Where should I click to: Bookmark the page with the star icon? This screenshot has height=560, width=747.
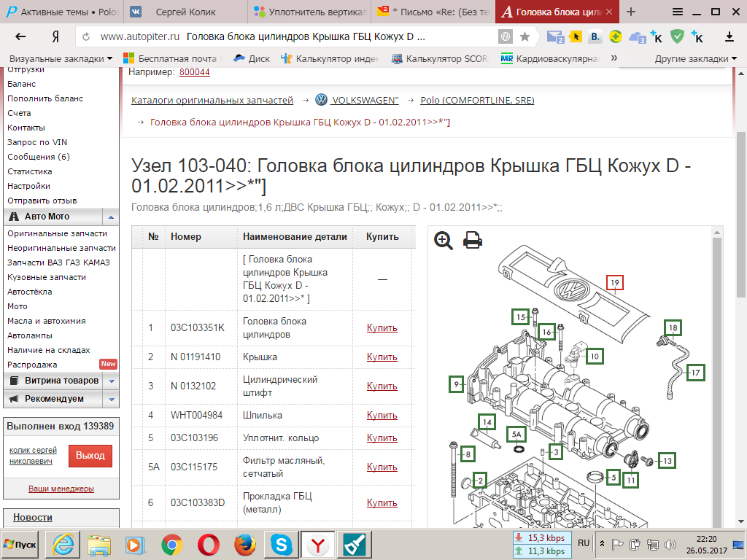[x=525, y=36]
